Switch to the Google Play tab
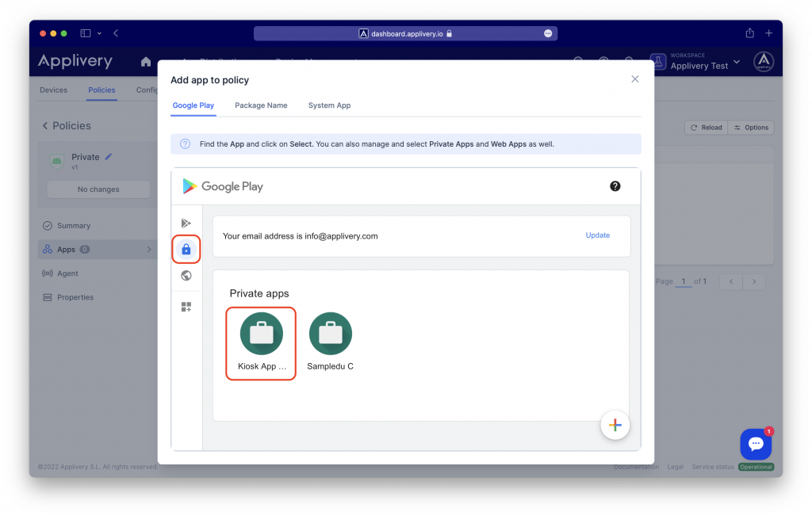812x516 pixels. 193,105
